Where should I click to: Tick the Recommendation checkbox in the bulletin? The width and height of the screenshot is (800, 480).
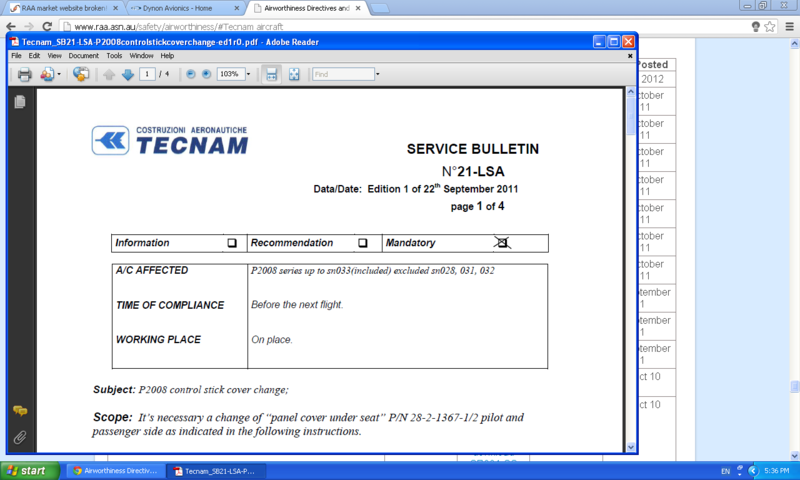(362, 243)
